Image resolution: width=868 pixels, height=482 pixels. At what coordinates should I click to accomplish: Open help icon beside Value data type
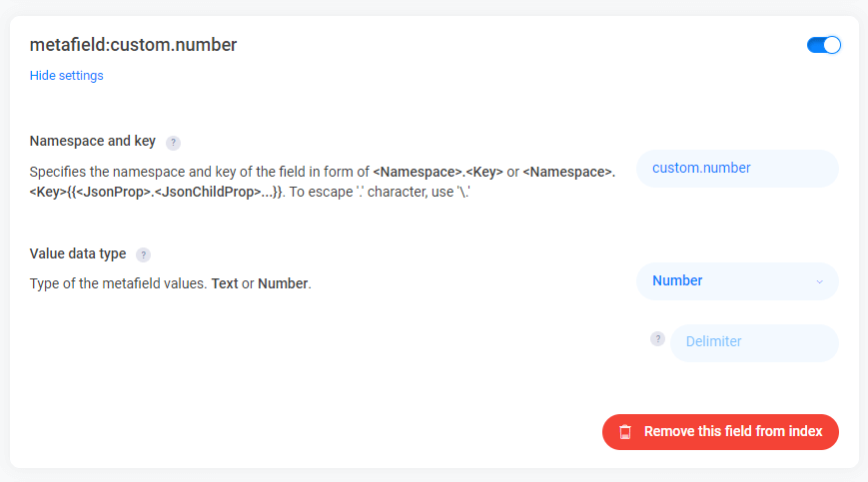click(x=143, y=254)
